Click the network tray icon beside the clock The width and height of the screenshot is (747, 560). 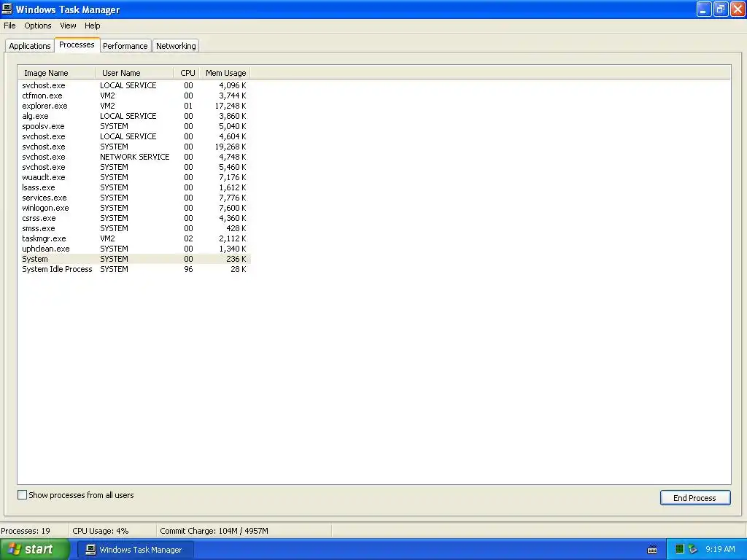(693, 550)
